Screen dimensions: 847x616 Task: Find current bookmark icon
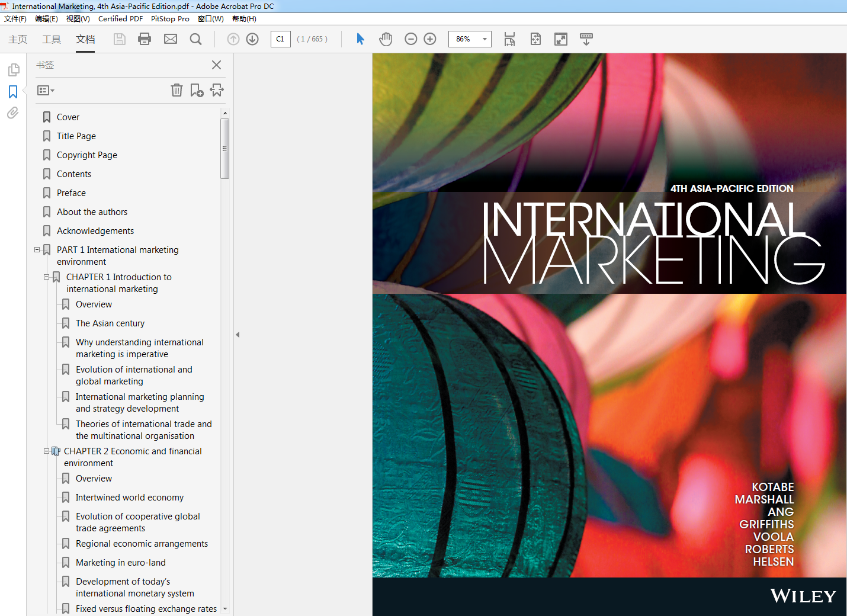(217, 90)
